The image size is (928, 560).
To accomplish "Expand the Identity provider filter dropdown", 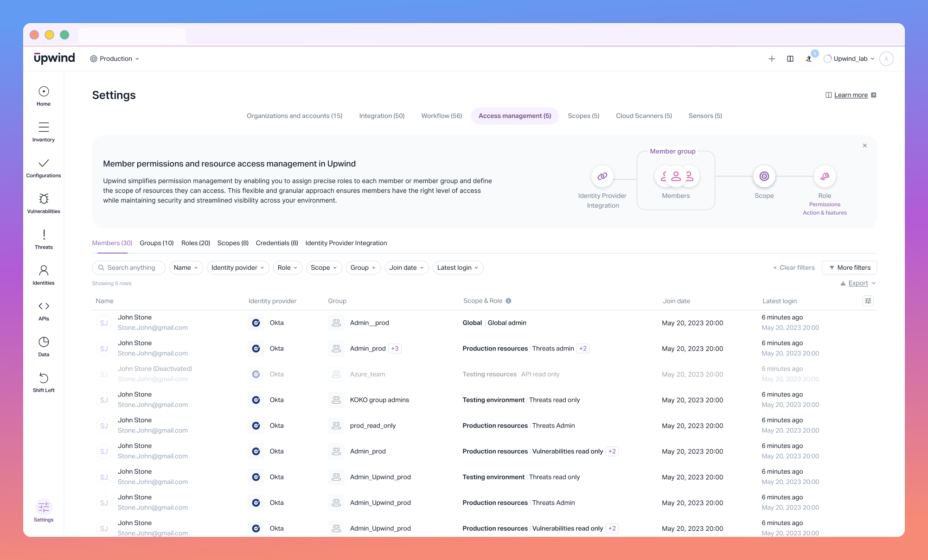I will click(x=237, y=267).
